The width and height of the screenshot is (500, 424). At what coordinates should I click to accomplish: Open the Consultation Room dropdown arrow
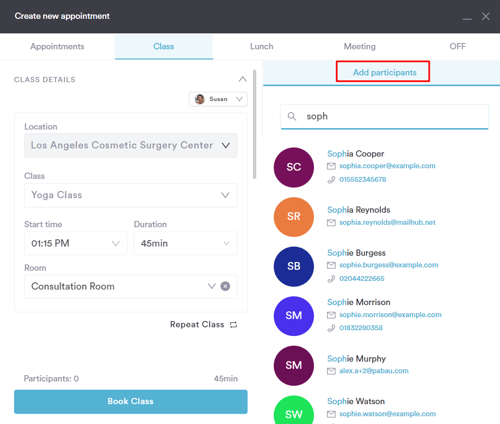(211, 286)
